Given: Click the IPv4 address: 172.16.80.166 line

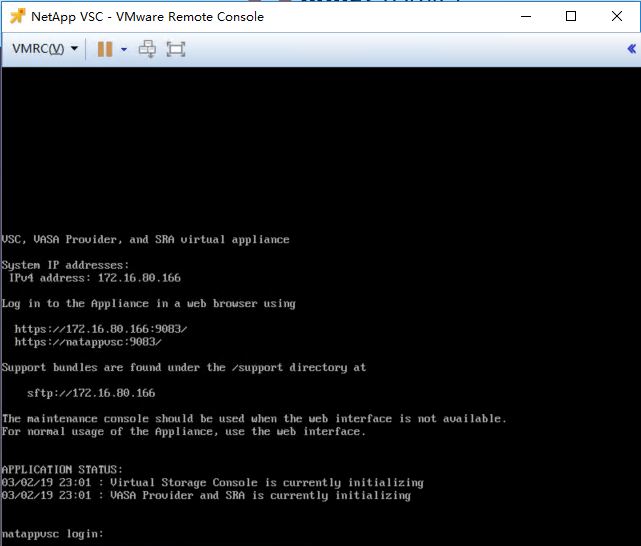Looking at the screenshot, I should click(94, 278).
